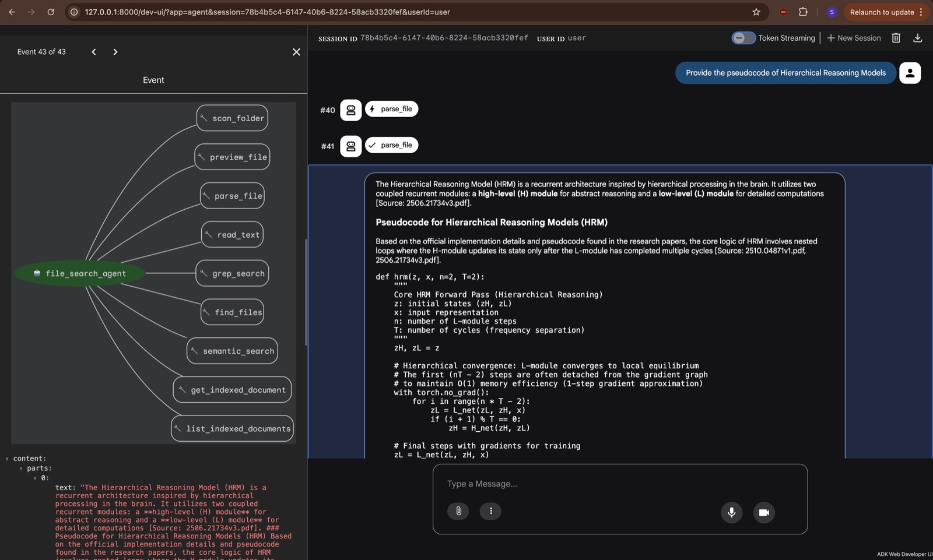The width and height of the screenshot is (933, 560).
Task: Click the file_search_agent root node
Action: click(x=79, y=273)
